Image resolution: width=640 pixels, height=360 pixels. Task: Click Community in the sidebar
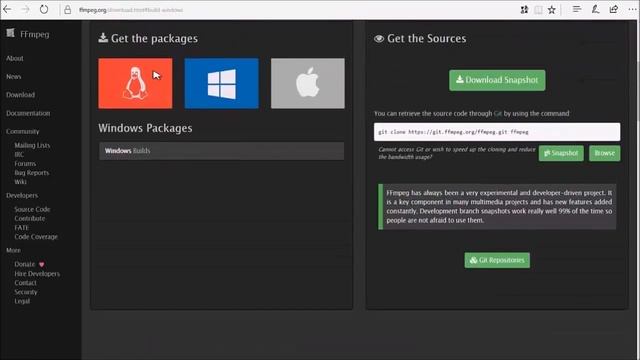pos(22,131)
